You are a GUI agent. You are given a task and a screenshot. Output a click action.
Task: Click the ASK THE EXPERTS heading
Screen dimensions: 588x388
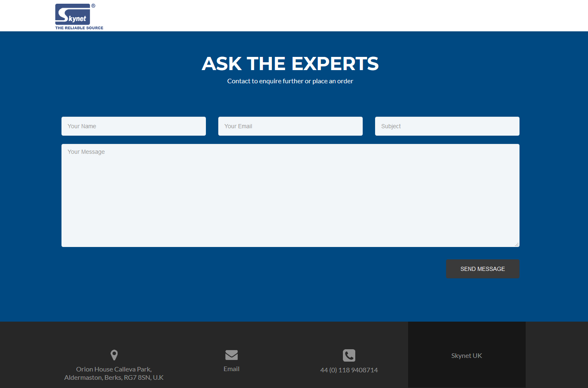click(290, 63)
